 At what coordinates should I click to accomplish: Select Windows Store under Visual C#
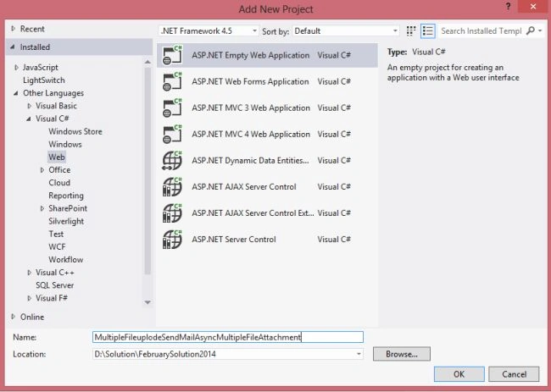[x=75, y=131]
